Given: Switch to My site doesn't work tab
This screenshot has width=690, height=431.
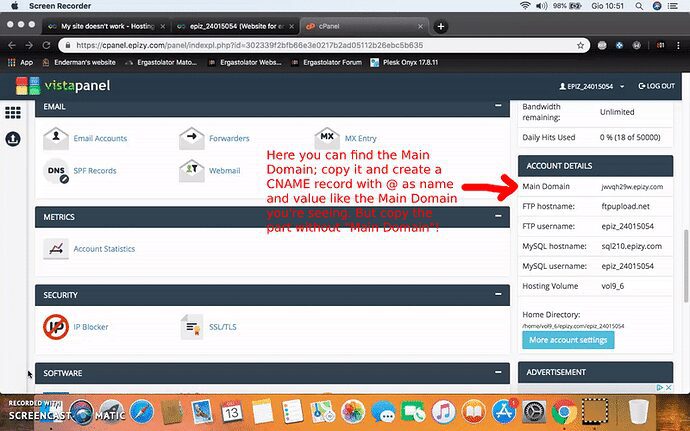Looking at the screenshot, I should (x=107, y=26).
